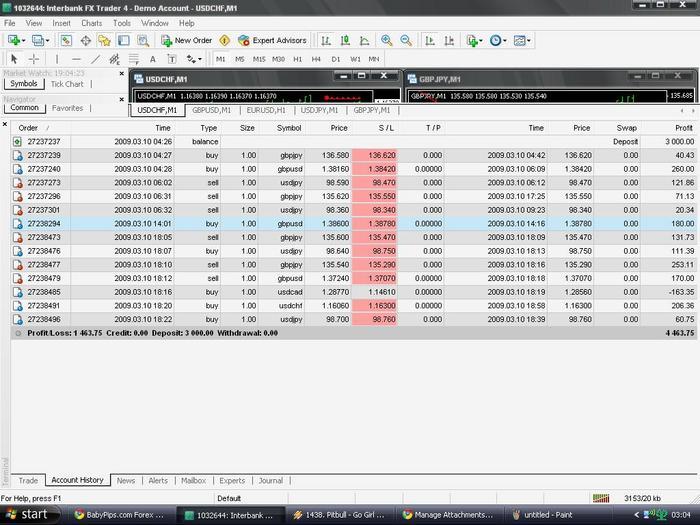Open Manage Attachments taskbar item
This screenshot has height=525, width=700.
tap(449, 515)
